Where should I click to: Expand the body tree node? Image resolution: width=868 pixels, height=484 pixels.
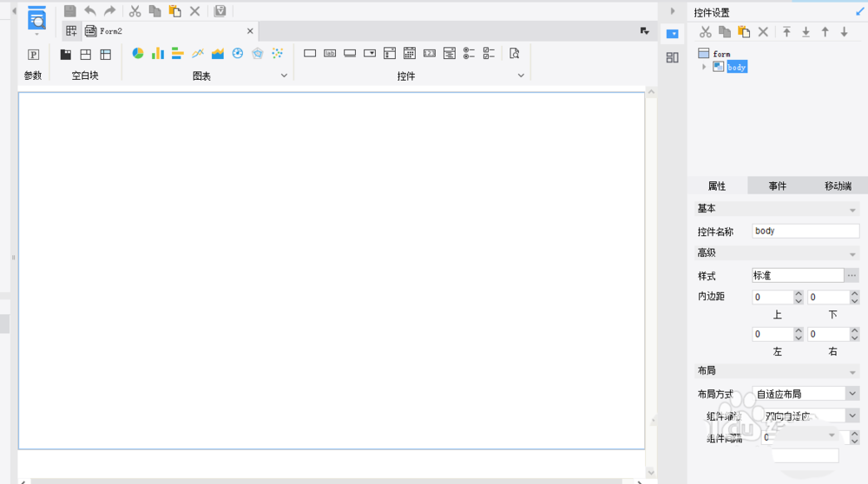point(704,67)
